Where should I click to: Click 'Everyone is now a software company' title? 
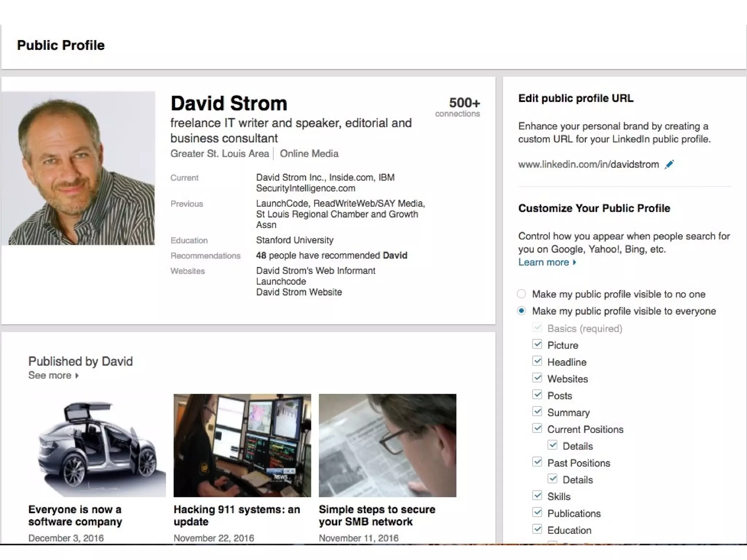tap(75, 515)
